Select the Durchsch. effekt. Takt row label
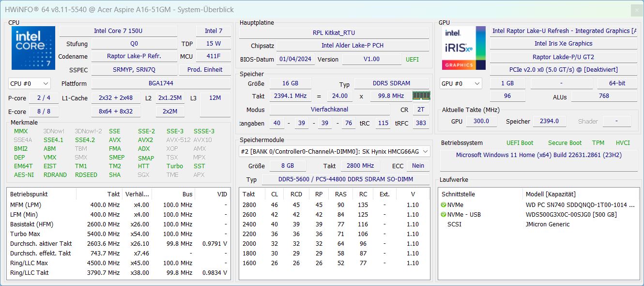 click(x=41, y=253)
